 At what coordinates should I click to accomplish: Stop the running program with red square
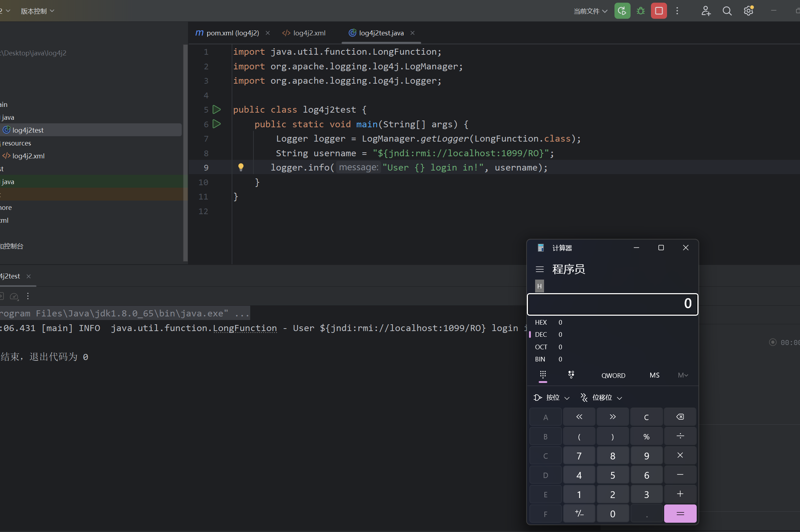click(659, 11)
